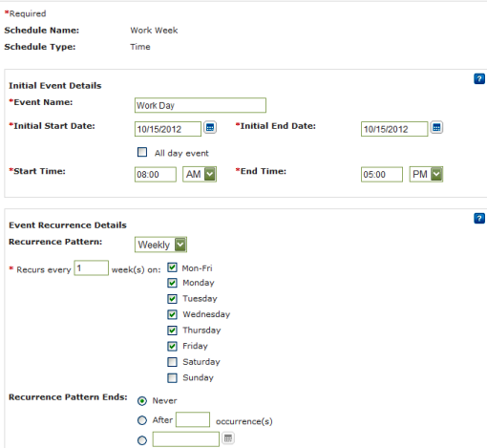Open calendar picker for recurrence end date
487x448 pixels.
click(x=228, y=438)
